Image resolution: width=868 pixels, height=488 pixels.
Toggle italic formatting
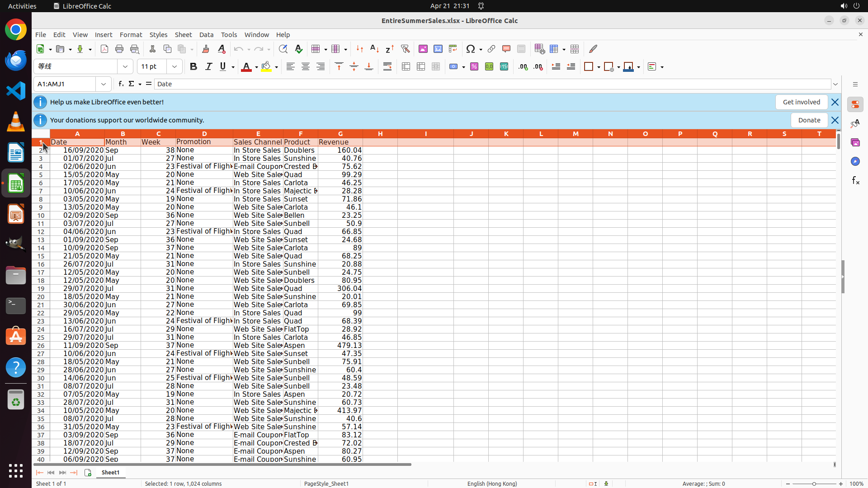click(x=208, y=67)
